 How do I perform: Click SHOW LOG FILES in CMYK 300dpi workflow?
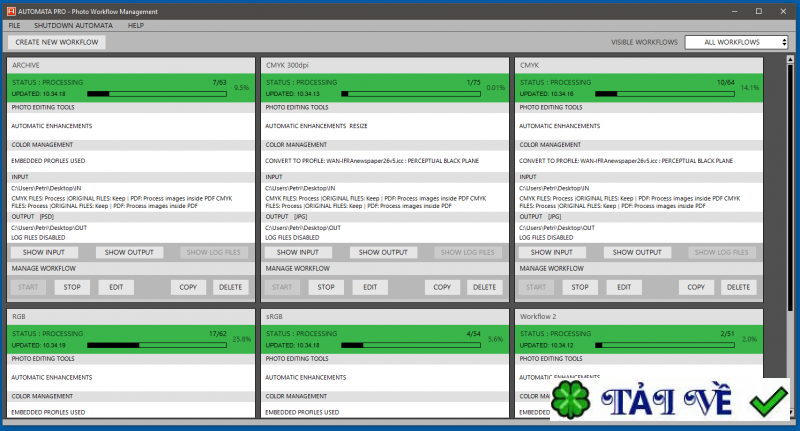pyautogui.click(x=467, y=252)
